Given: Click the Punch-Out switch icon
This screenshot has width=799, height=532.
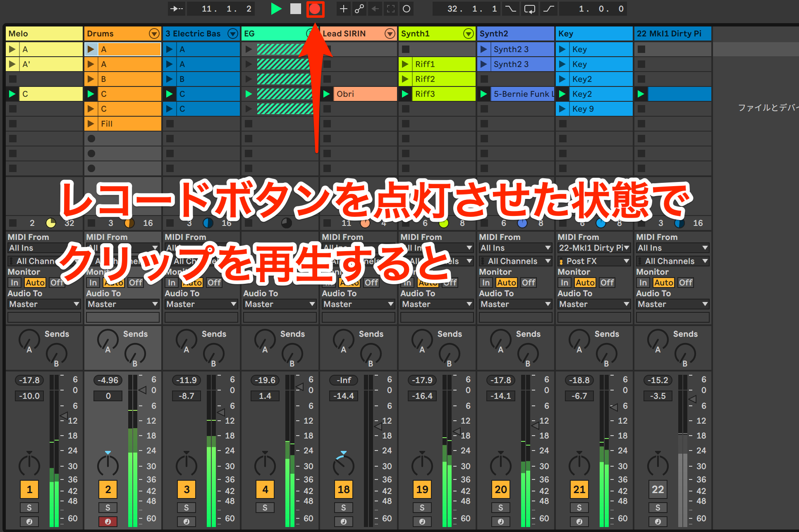Looking at the screenshot, I should [x=548, y=9].
